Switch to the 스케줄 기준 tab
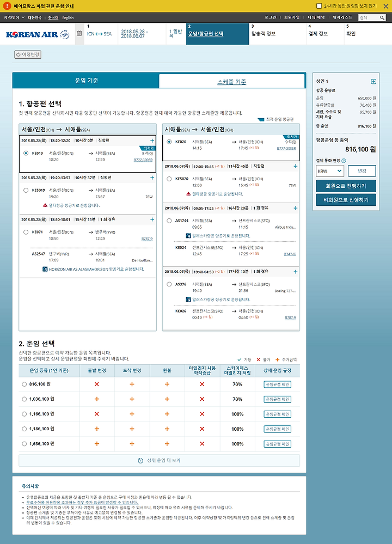This screenshot has width=392, height=544. coord(232,82)
